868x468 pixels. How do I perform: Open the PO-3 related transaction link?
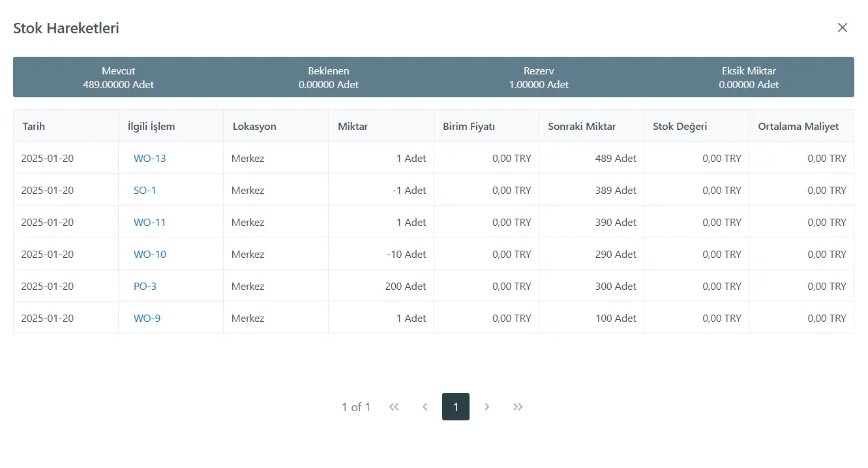pyautogui.click(x=145, y=286)
